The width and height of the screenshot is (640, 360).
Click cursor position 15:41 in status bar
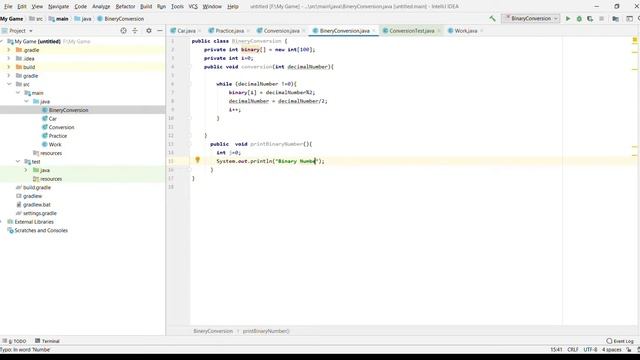tap(556, 350)
